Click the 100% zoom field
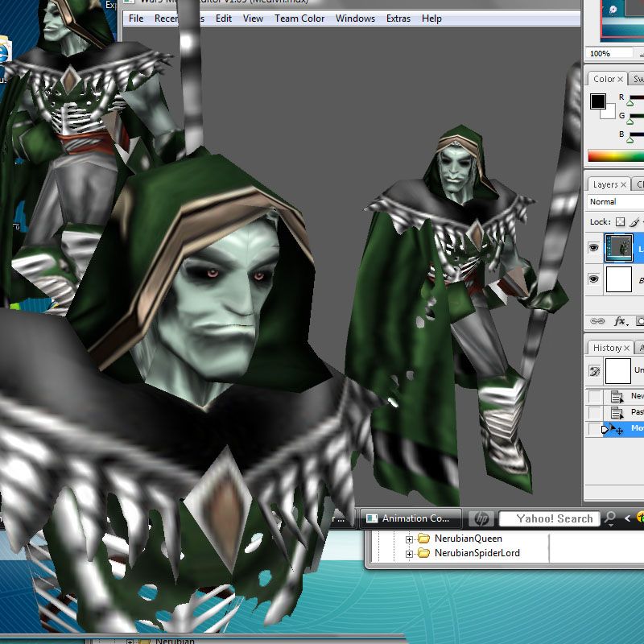Image resolution: width=644 pixels, height=644 pixels. (609, 53)
